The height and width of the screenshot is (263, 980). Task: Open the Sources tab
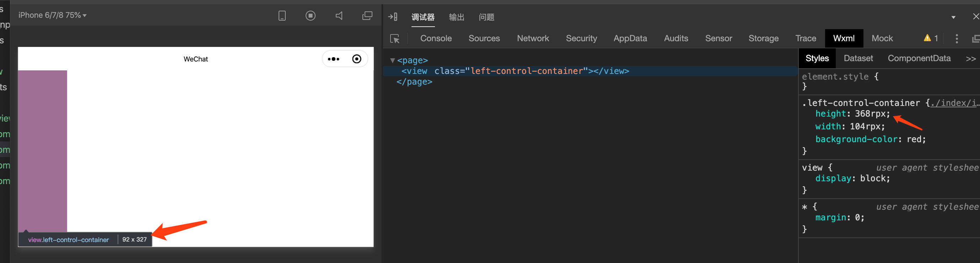pyautogui.click(x=484, y=38)
